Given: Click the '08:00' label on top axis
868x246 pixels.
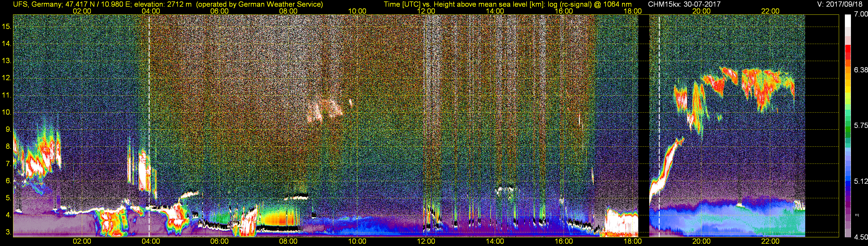Looking at the screenshot, I should pyautogui.click(x=288, y=11).
